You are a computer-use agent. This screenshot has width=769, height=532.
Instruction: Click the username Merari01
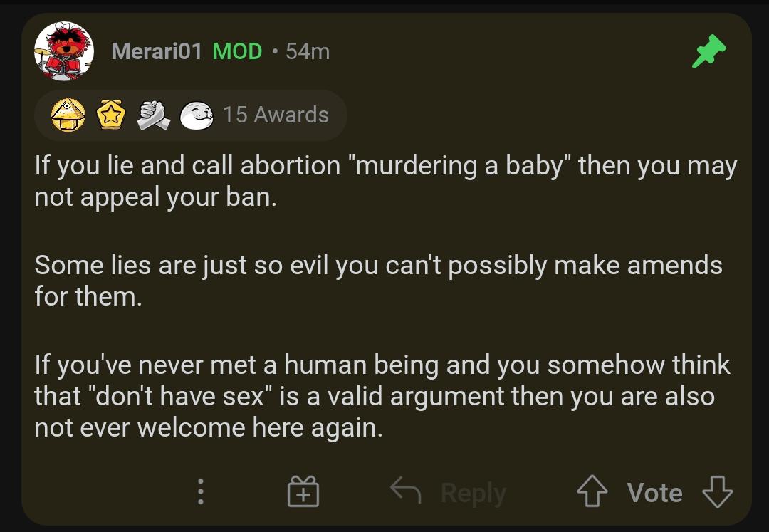[157, 51]
